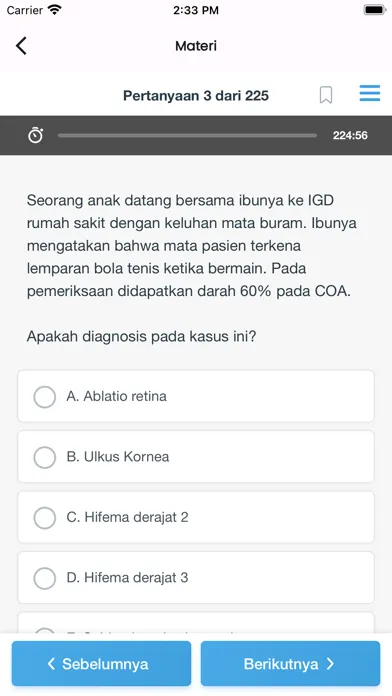
Task: Click the timer progress bar
Action: (x=187, y=135)
